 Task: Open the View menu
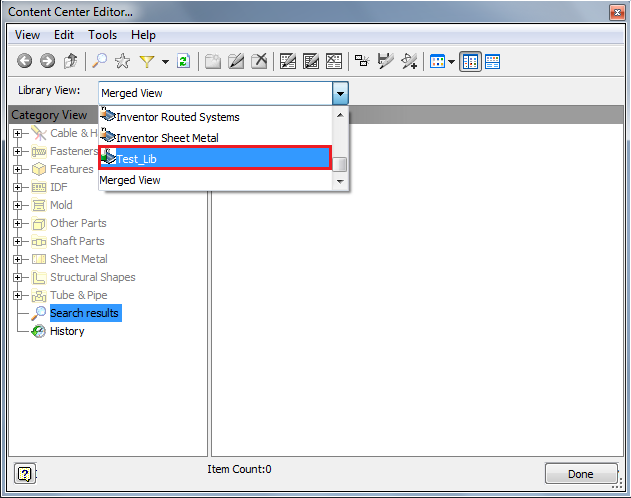(x=27, y=35)
